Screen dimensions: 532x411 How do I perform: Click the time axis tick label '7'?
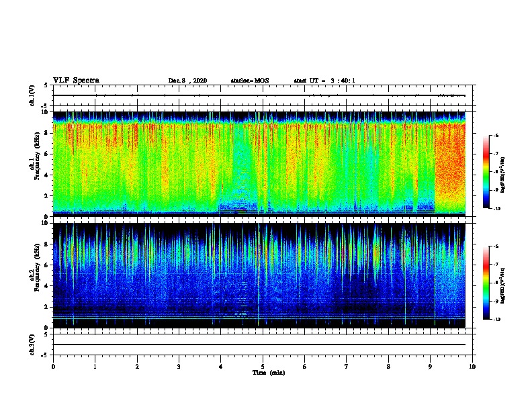[347, 367]
